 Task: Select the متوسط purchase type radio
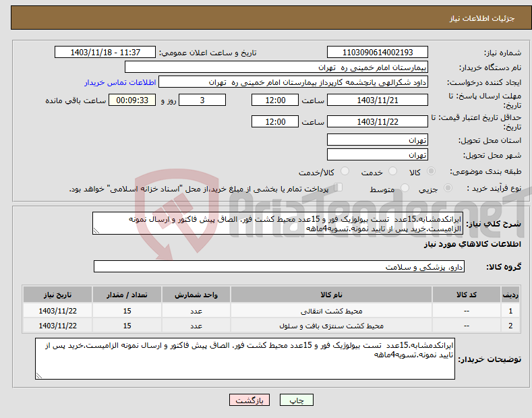(405, 187)
